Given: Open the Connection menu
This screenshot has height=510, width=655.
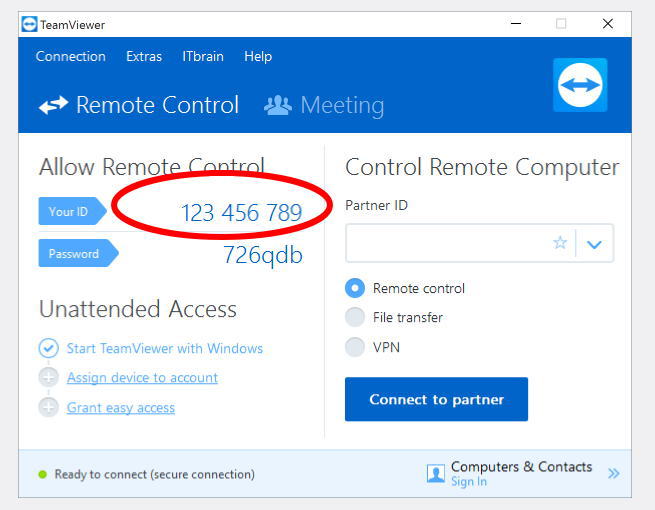Looking at the screenshot, I should (x=70, y=56).
